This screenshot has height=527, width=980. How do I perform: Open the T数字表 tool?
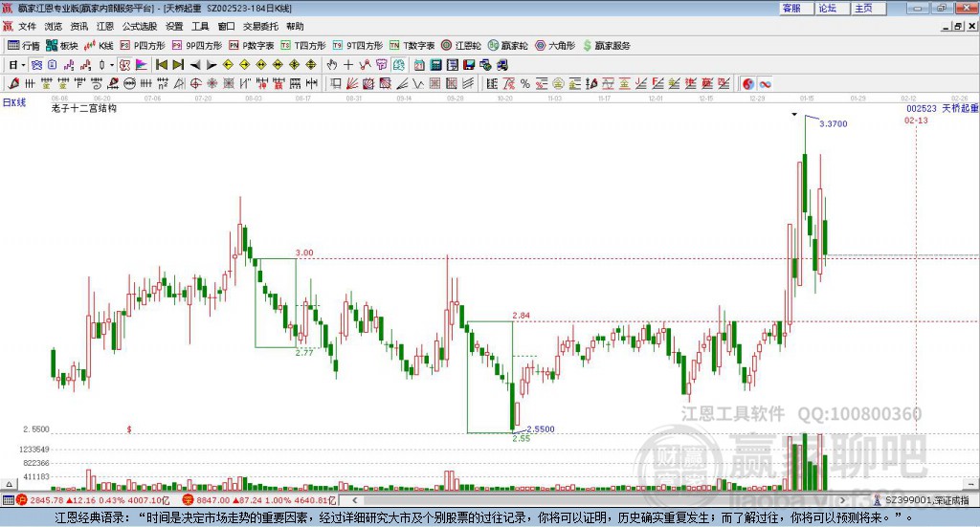(412, 46)
